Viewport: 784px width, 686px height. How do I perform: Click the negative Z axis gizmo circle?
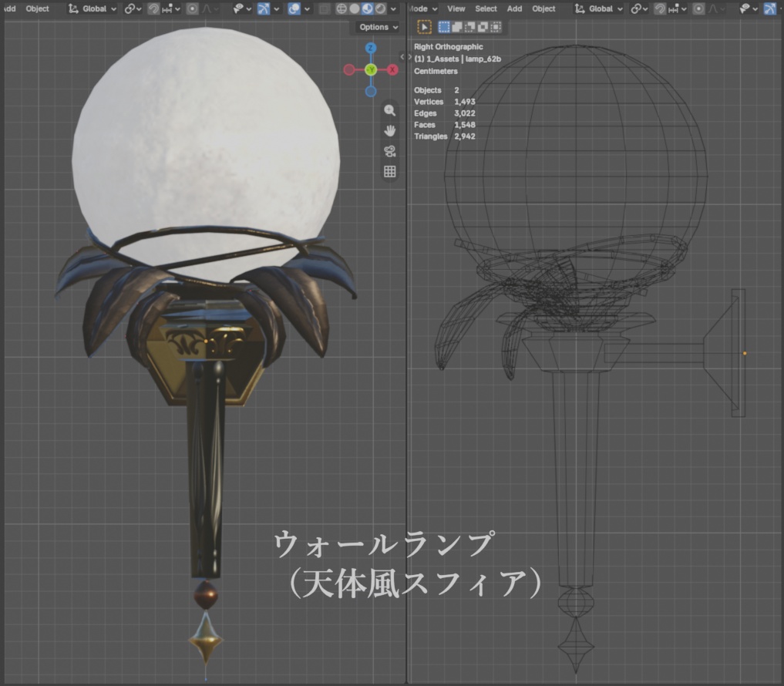click(x=371, y=92)
